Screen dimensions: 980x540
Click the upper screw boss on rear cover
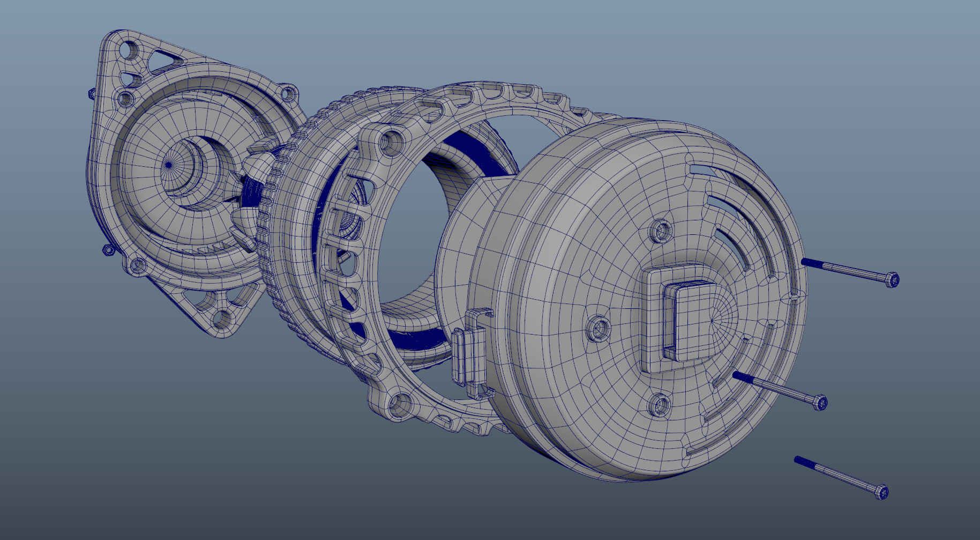point(662,231)
